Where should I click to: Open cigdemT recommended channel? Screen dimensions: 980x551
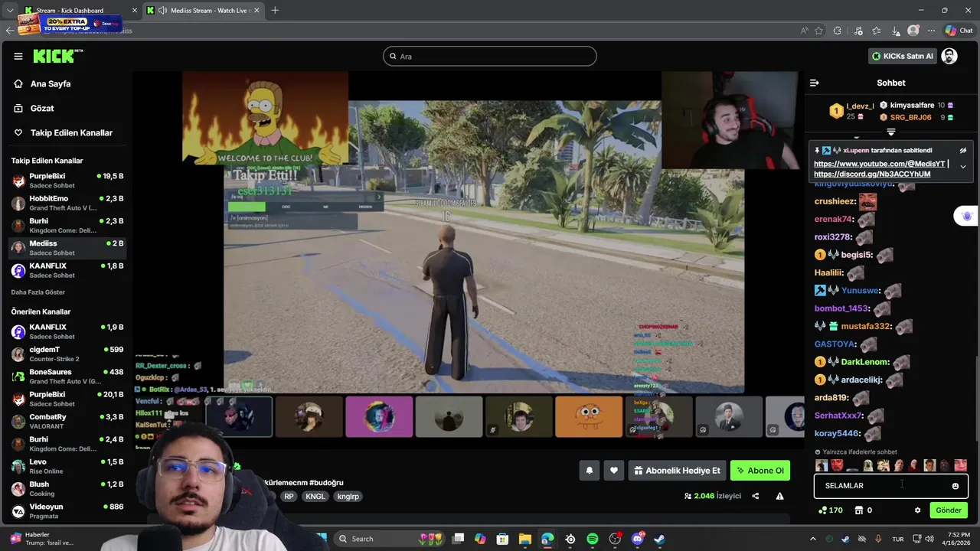tap(67, 354)
